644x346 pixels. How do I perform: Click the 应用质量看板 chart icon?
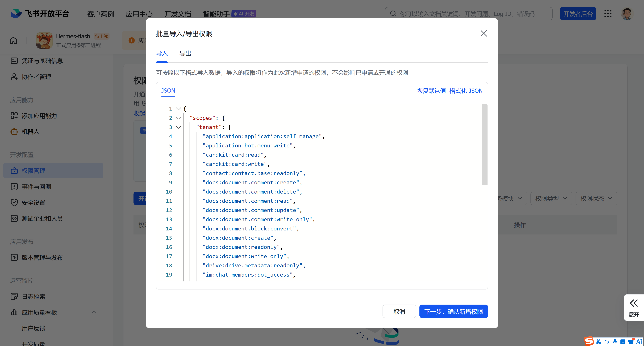pyautogui.click(x=14, y=312)
